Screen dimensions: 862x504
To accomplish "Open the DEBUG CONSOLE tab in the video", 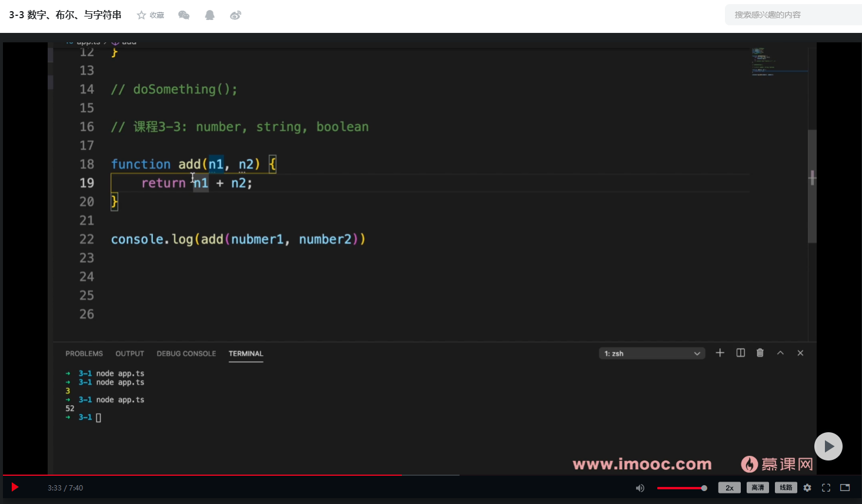I will pos(187,353).
